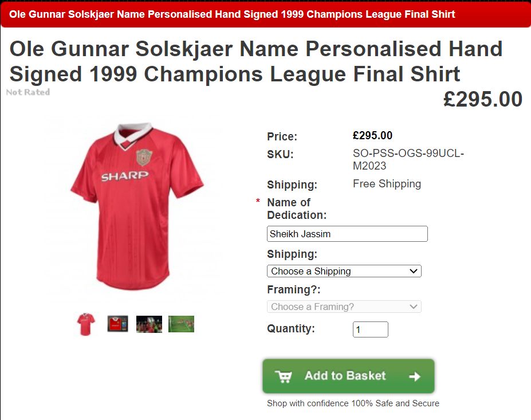This screenshot has height=420, width=531.
Task: View the trophy celebration thumbnail photo
Action: click(x=149, y=324)
